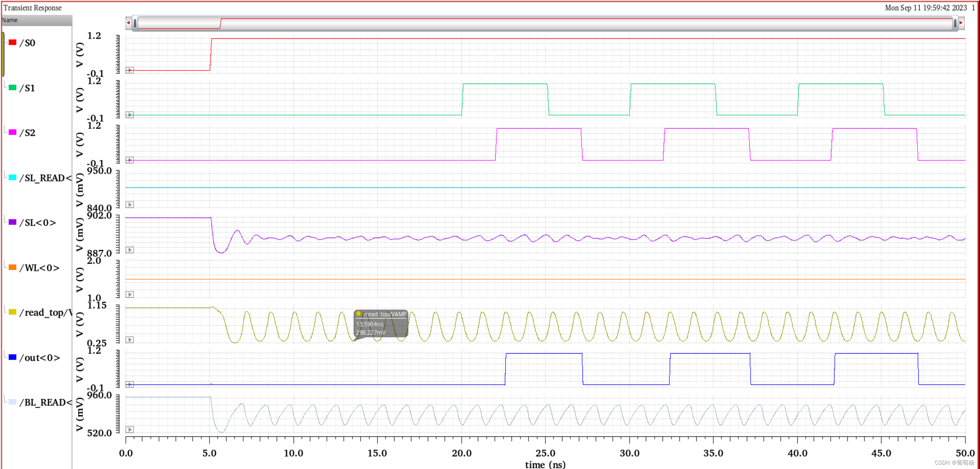Grab the right handle of zoom slider
This screenshot has width=980, height=469.
point(955,23)
